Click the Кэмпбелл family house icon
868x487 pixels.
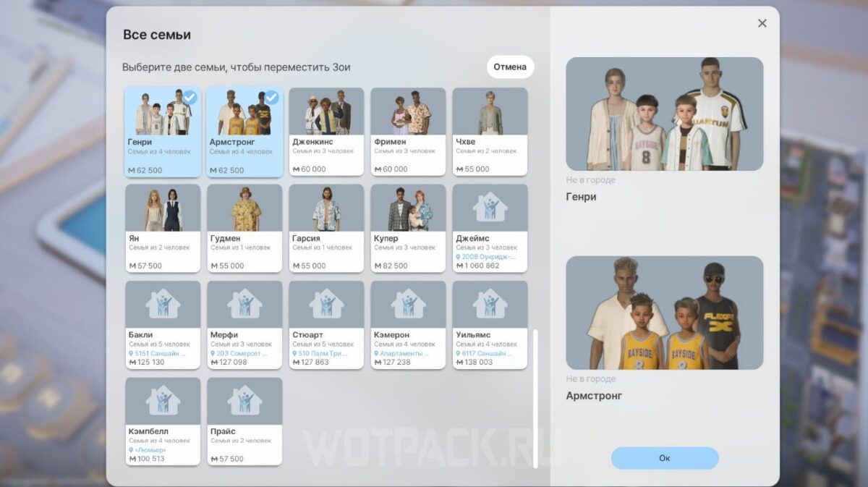[x=163, y=400]
